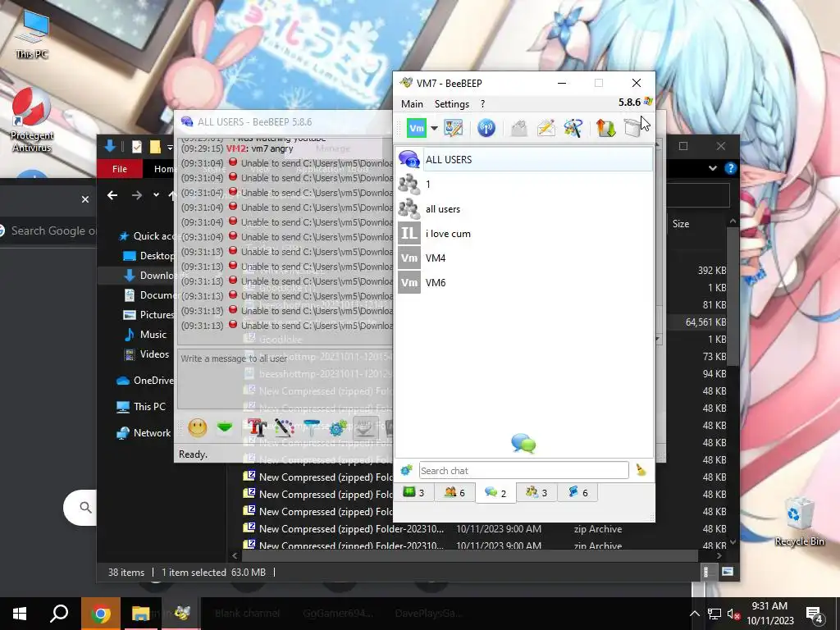Switch to the users tab showing 6
This screenshot has height=630, width=840.
454,492
